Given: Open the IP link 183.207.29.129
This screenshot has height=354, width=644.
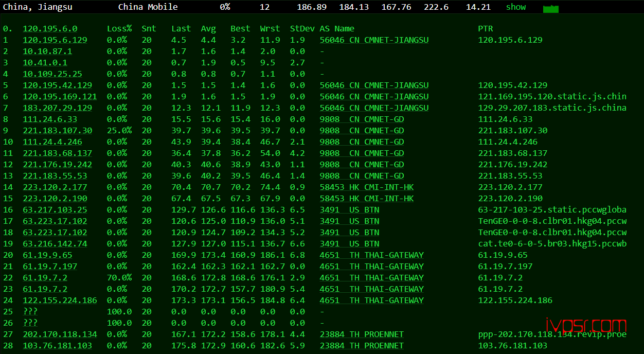Looking at the screenshot, I should 58,108.
